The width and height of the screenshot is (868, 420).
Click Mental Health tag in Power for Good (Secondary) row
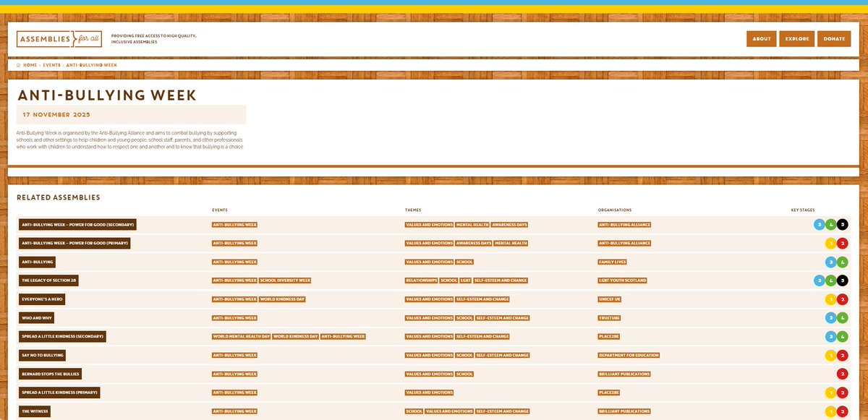point(472,224)
